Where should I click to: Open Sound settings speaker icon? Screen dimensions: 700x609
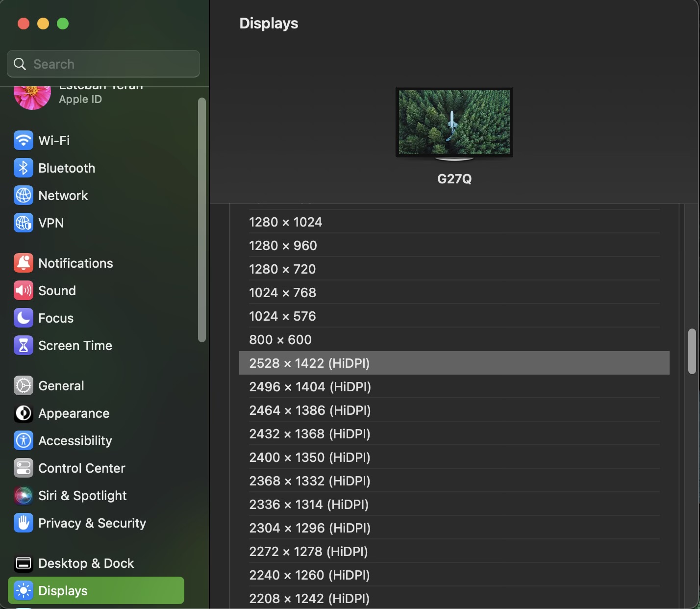(x=24, y=291)
